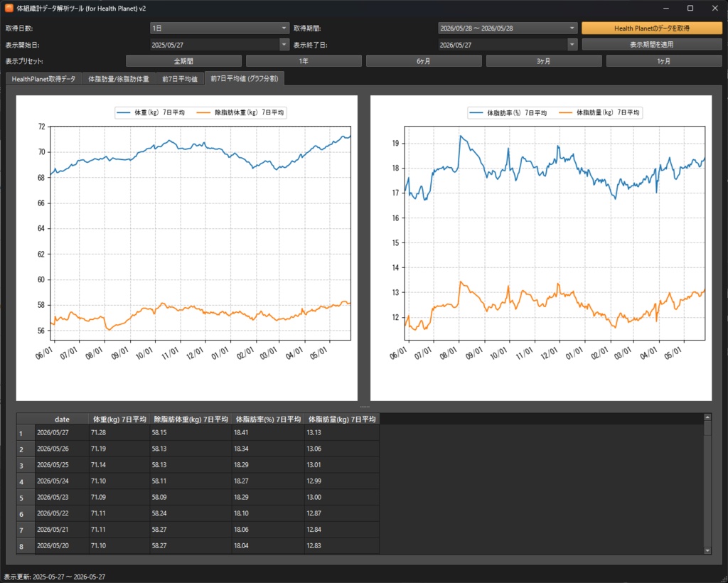This screenshot has width=728, height=583.
Task: Expand the 取得期間 date range dropdown
Action: tap(508, 28)
